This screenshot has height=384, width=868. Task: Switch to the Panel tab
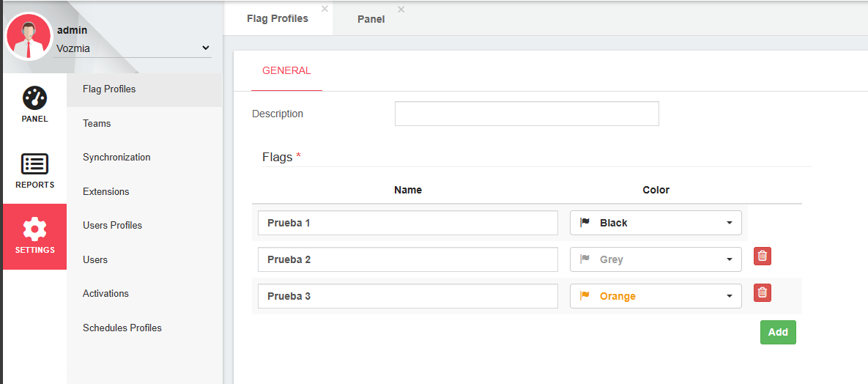tap(371, 19)
